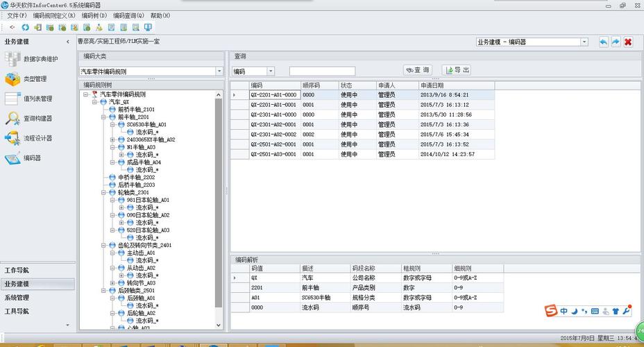Click the yellow person toolbar icon
Screen dimensions: 644x347
(x=99, y=28)
